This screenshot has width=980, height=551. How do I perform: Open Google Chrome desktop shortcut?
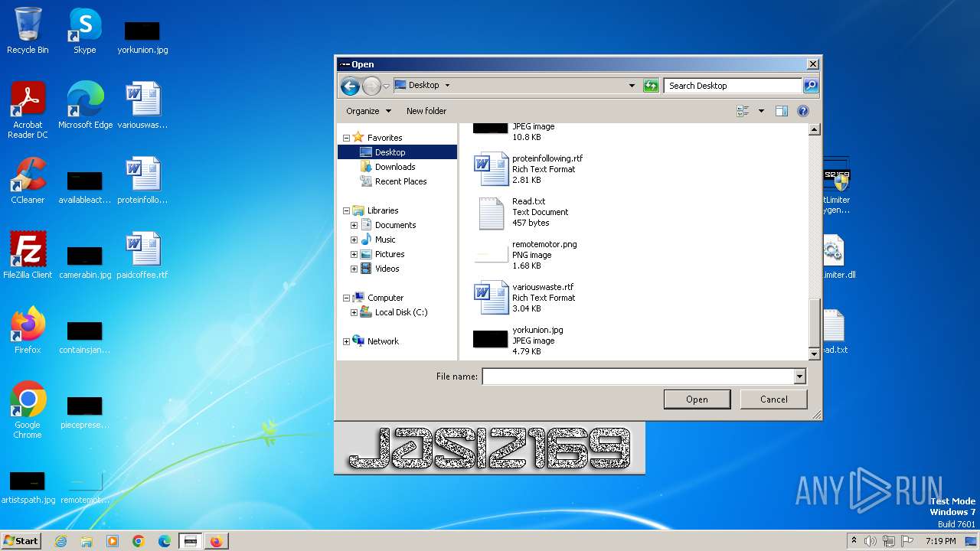(28, 409)
